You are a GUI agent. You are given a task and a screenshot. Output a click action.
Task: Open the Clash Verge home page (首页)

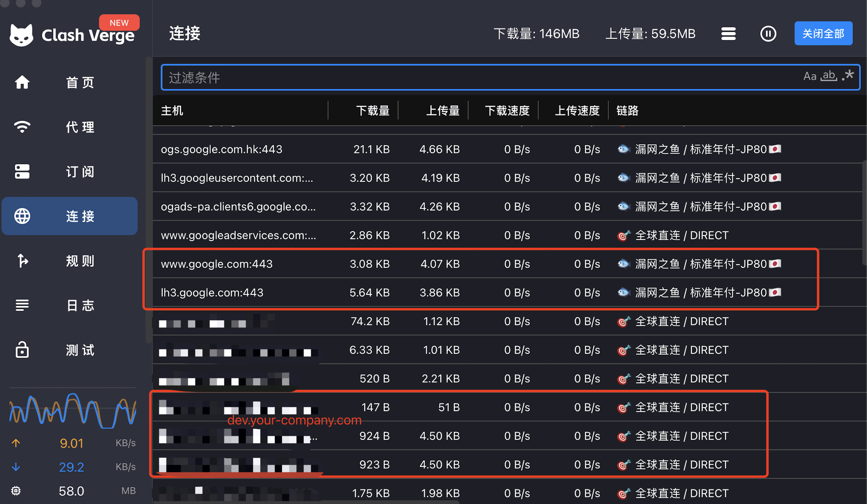coord(71,82)
